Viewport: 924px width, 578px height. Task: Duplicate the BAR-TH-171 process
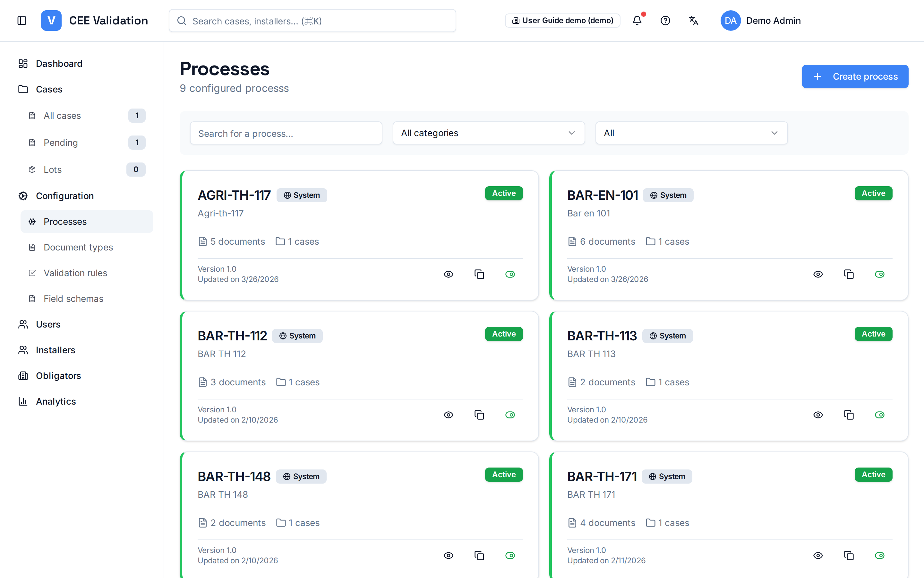tap(849, 556)
